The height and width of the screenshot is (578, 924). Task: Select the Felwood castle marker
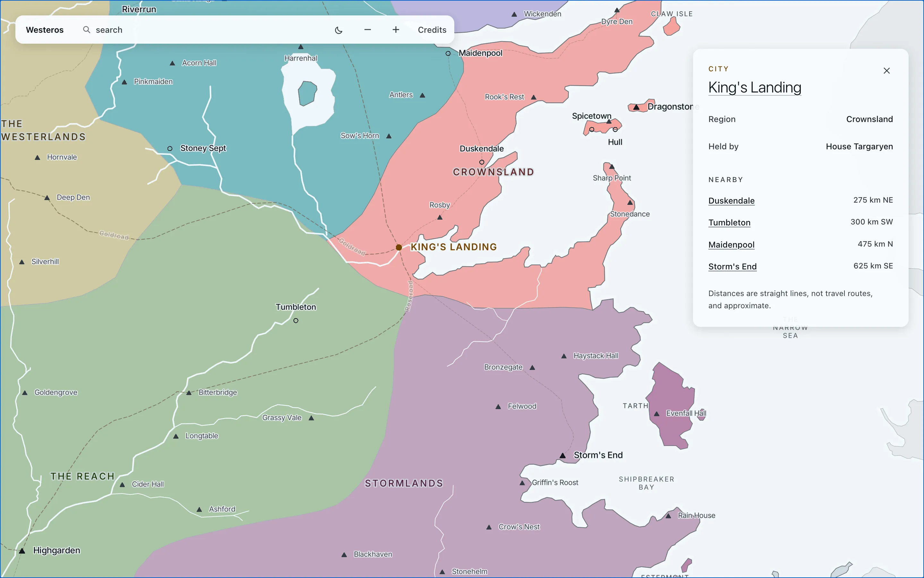pyautogui.click(x=498, y=406)
